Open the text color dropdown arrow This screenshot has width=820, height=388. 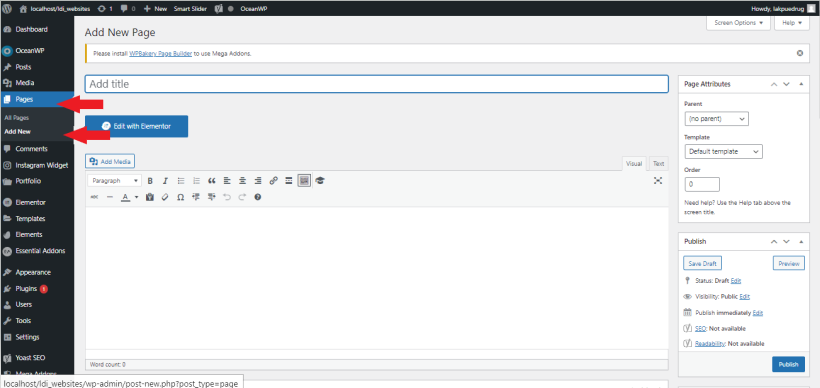pos(136,197)
